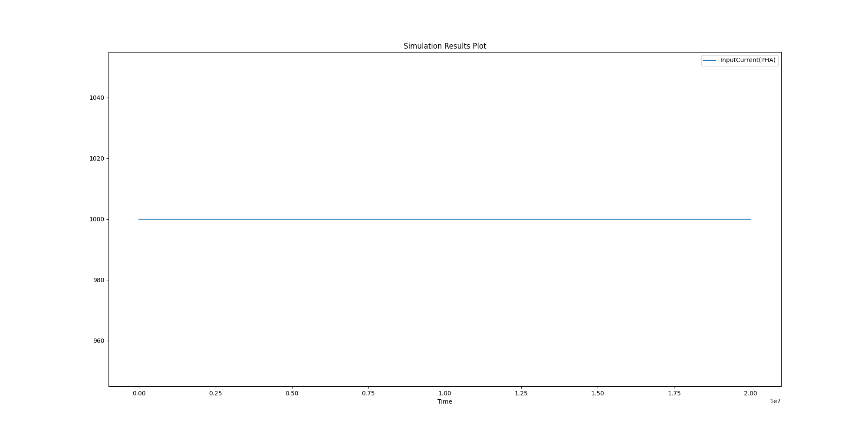Click the y-axis tick label 980

click(x=99, y=280)
